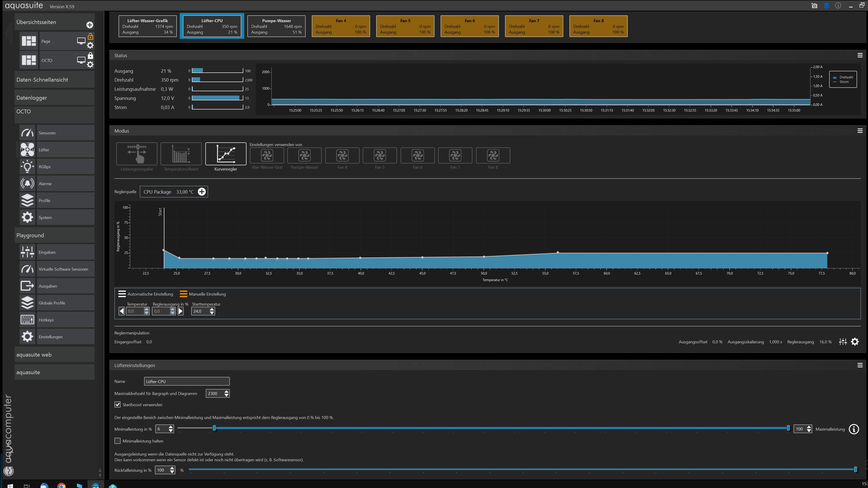Viewport: 868px width, 488px height.
Task: Add Reglerquelle source via plus button
Action: point(201,192)
